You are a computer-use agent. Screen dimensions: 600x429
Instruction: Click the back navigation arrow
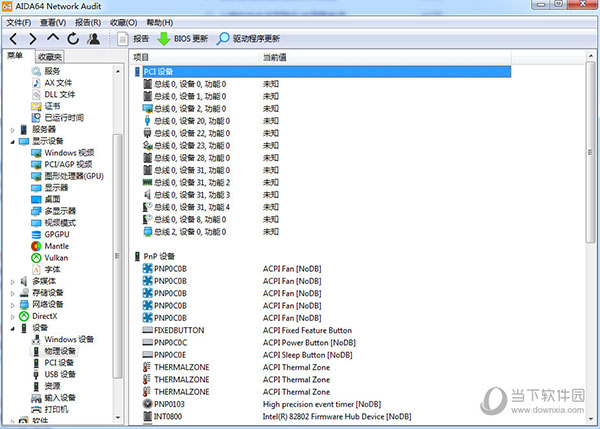tap(14, 38)
